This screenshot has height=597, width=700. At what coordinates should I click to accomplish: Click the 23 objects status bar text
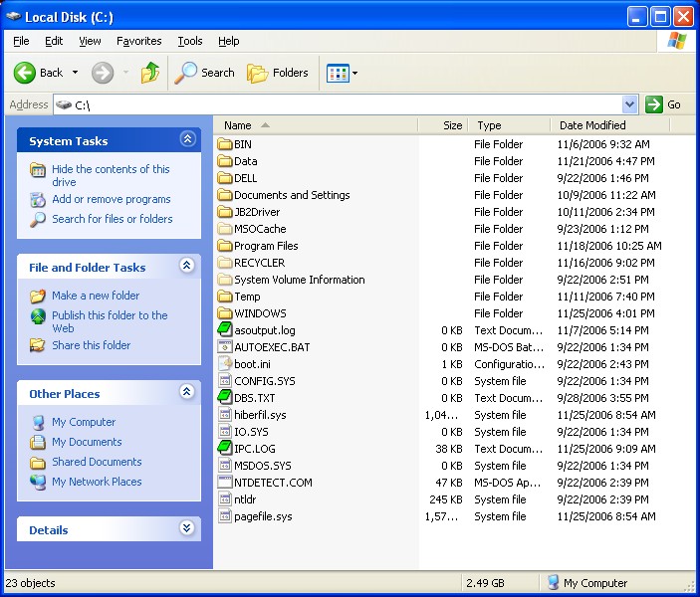30,583
